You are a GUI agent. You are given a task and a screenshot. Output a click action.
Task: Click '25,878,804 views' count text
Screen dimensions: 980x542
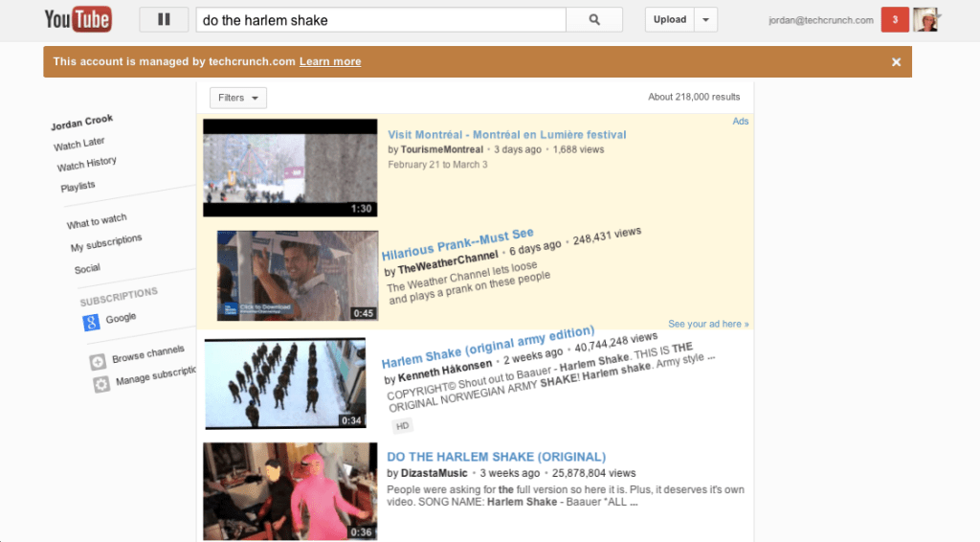click(x=593, y=473)
